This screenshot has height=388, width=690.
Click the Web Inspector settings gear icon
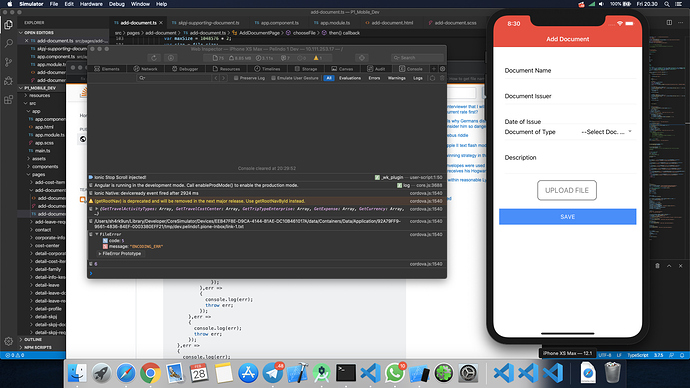tap(443, 69)
